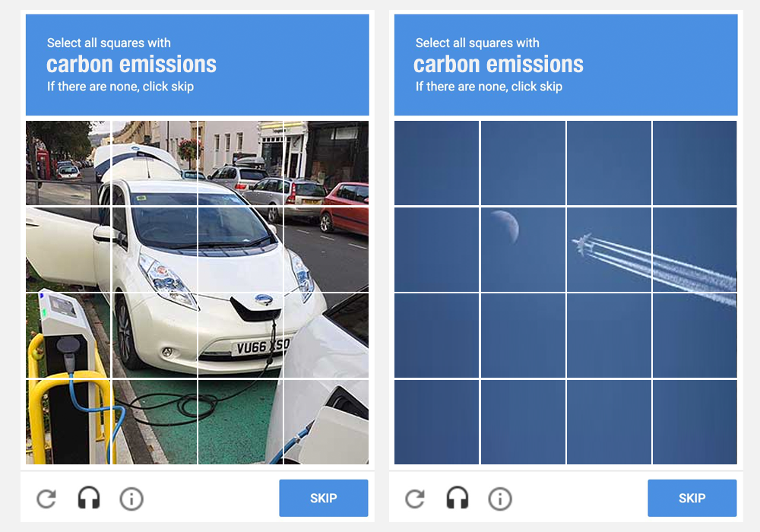Screen dimensions: 760x532
Task: Select the top-left empty sky square
Action: tap(437, 163)
